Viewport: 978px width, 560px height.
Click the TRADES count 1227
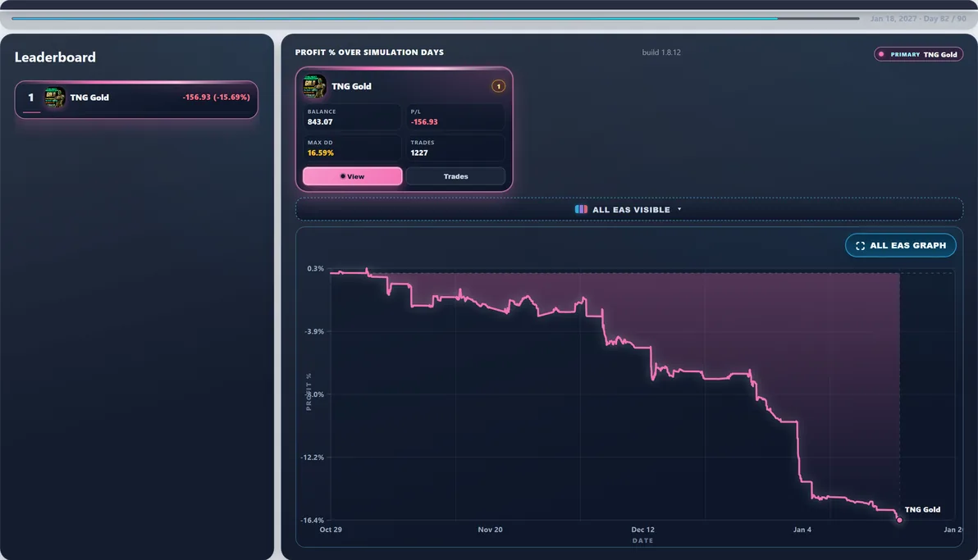(x=419, y=153)
